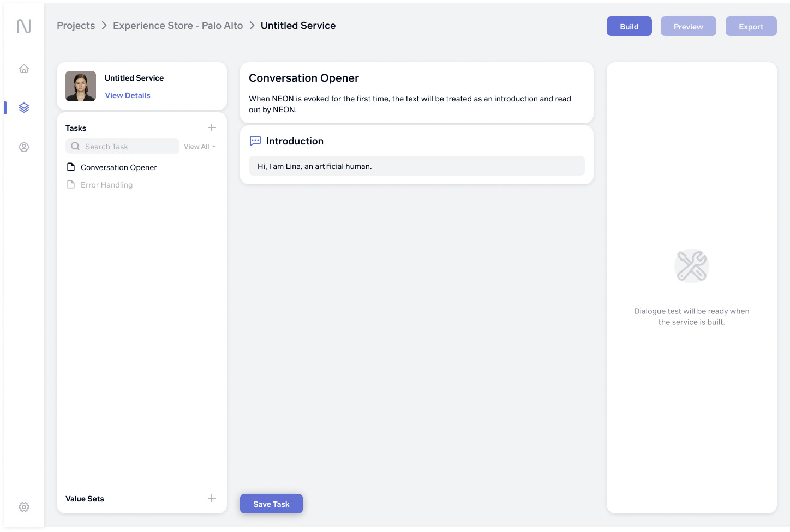This screenshot has height=532, width=790.
Task: Open the settings gear icon
Action: pyautogui.click(x=24, y=507)
